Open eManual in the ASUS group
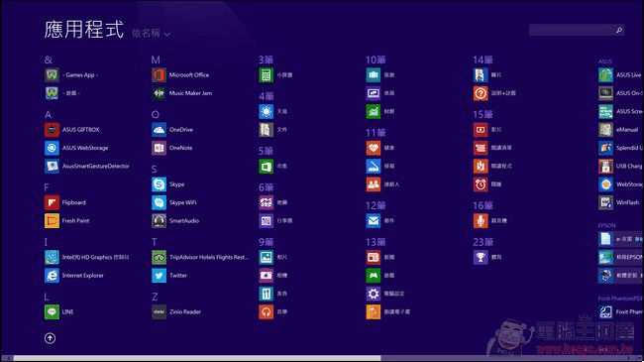The width and height of the screenshot is (644, 362). (x=618, y=130)
